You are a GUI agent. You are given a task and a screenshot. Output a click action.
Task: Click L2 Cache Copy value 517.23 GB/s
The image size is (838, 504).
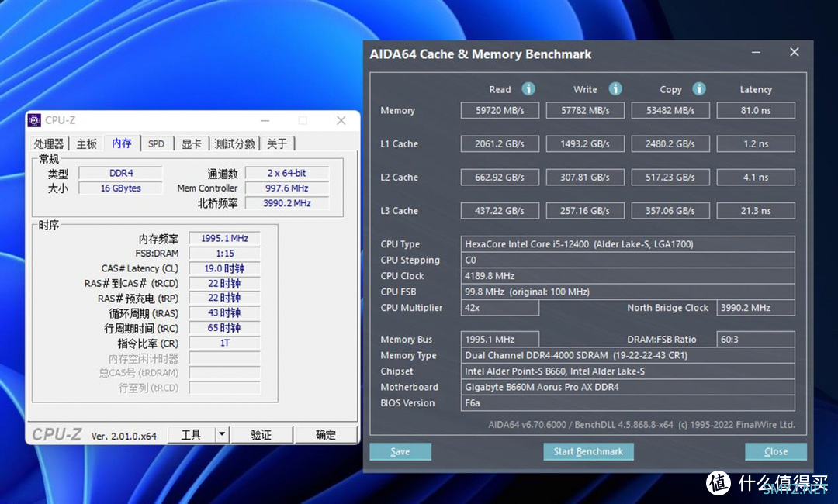click(670, 178)
